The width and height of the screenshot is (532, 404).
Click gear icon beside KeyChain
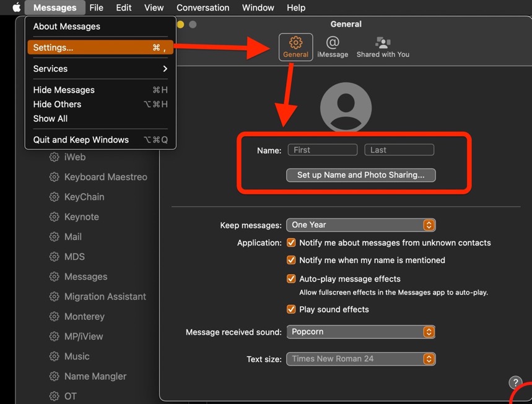point(54,197)
